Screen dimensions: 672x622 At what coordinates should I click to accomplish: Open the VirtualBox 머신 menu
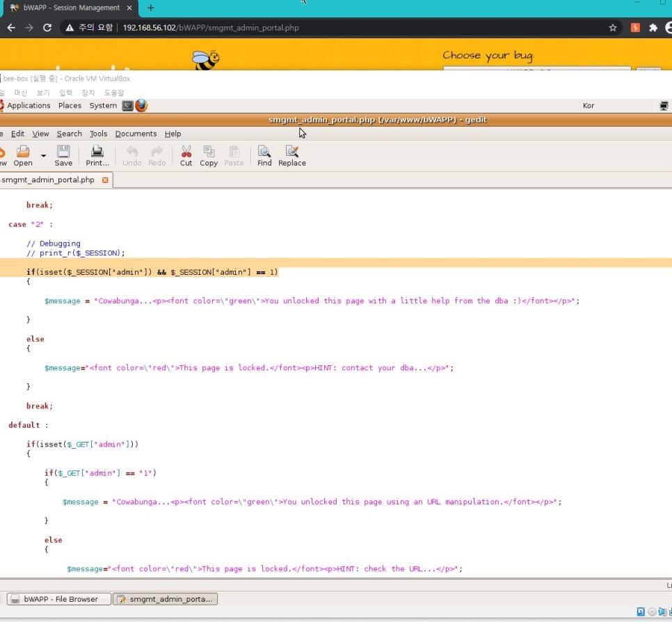(x=21, y=93)
